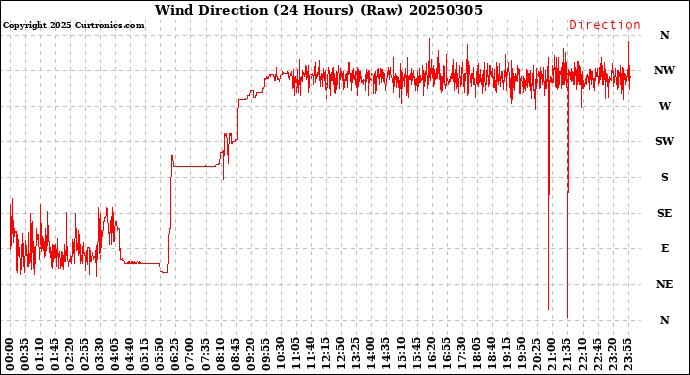Image resolution: width=690 pixels, height=375 pixels.
Task: Click the chart title 'Wind Direction (24 Hours) (Raw) 20250305'
Action: (x=319, y=10)
